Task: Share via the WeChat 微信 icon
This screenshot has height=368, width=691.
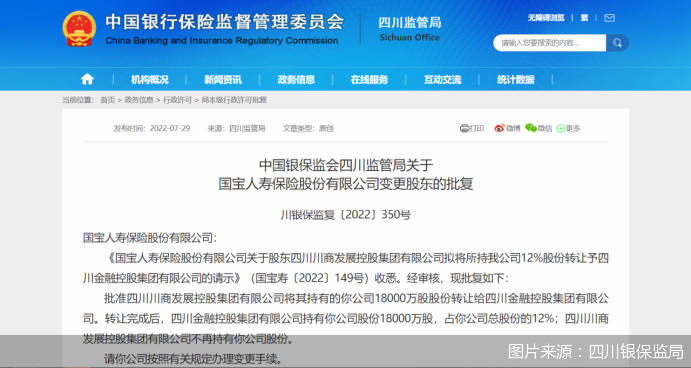Action: (x=531, y=128)
